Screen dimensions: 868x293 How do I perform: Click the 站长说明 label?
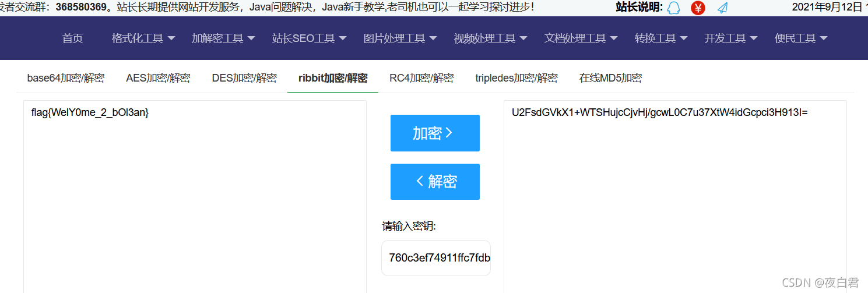[x=639, y=7]
